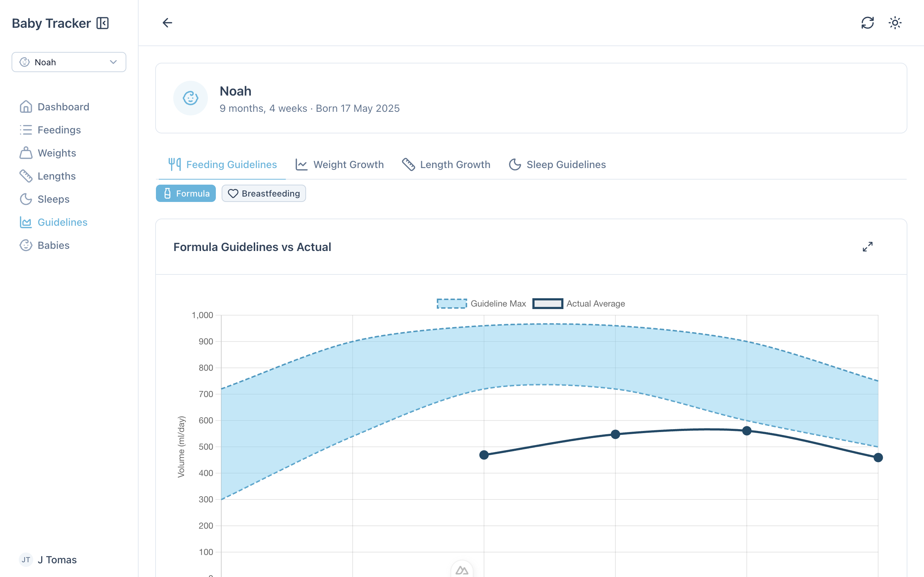Toggle the Formula feeding filter
This screenshot has height=577, width=924.
pos(186,194)
